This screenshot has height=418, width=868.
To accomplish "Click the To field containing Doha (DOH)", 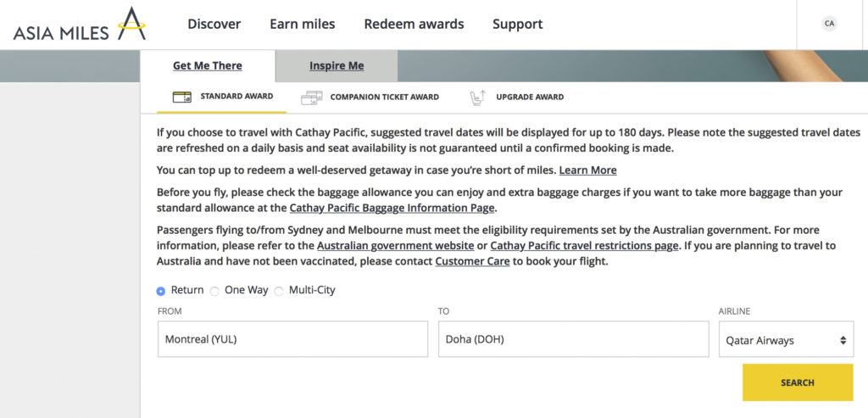I will (573, 339).
